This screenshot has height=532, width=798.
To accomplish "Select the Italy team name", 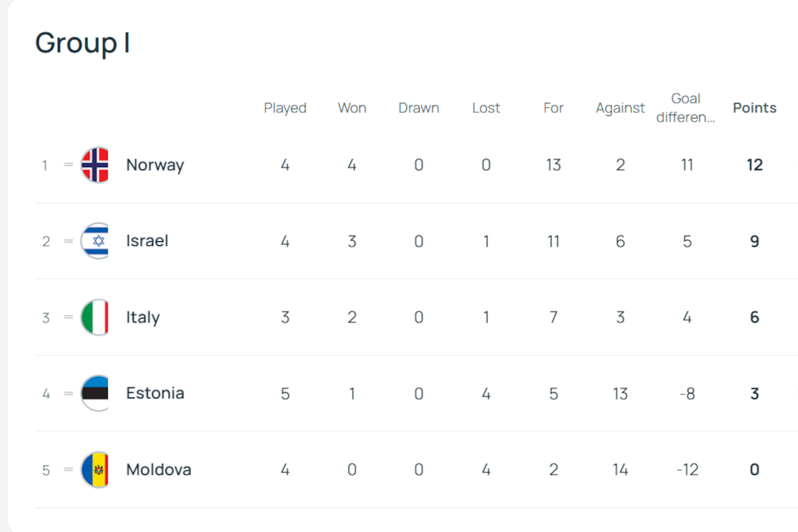I will [x=143, y=317].
